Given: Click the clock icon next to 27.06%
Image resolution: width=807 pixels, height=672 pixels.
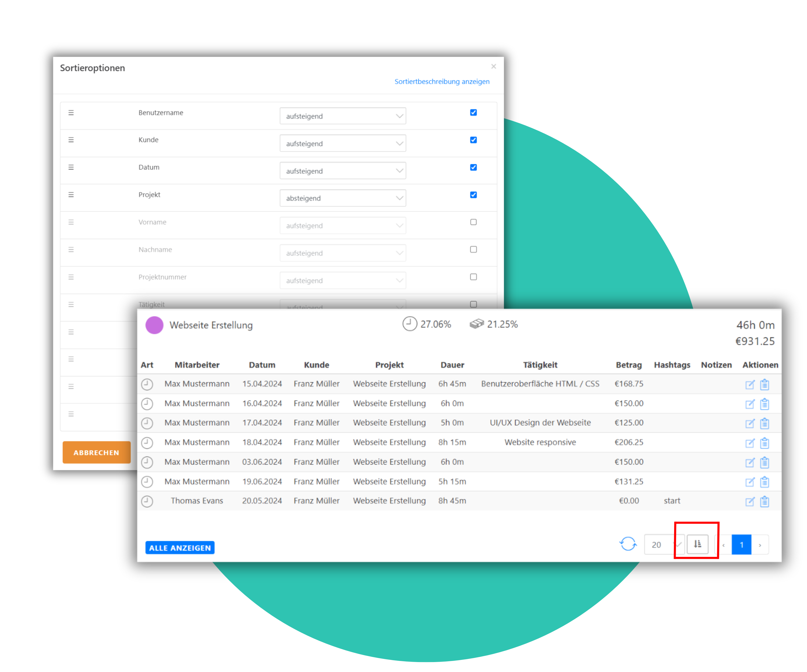Looking at the screenshot, I should pyautogui.click(x=410, y=324).
